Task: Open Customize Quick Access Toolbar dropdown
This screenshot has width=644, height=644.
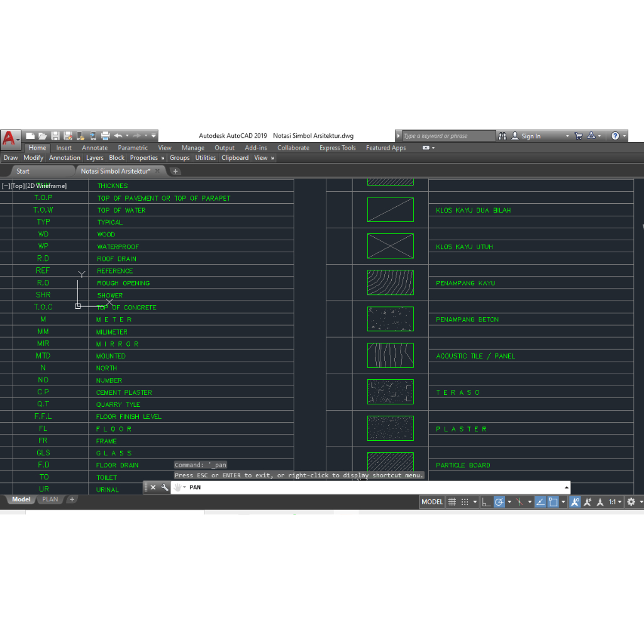Action: click(153, 136)
